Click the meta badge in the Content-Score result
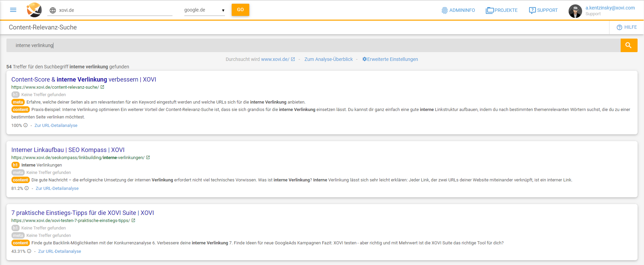The width and height of the screenshot is (644, 265). (18, 102)
